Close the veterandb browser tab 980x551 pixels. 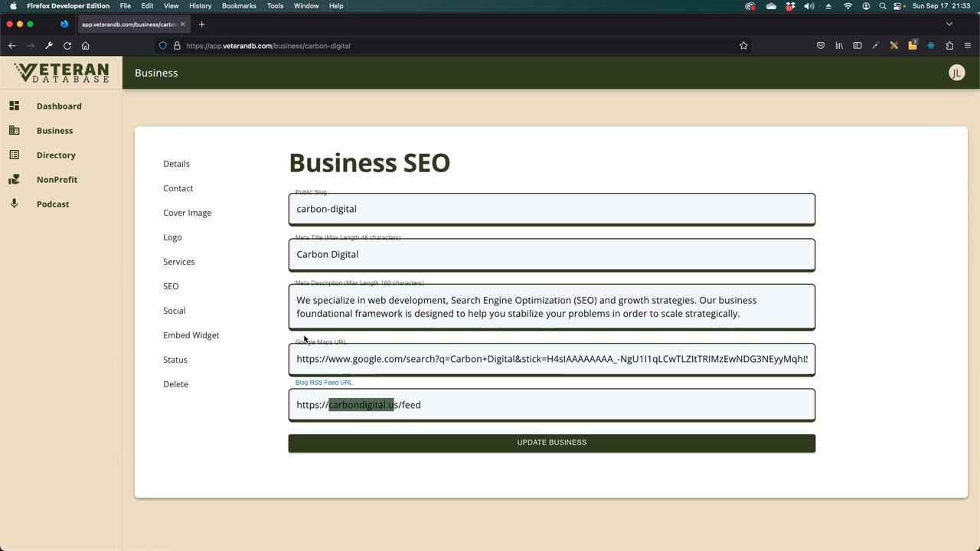tap(183, 24)
